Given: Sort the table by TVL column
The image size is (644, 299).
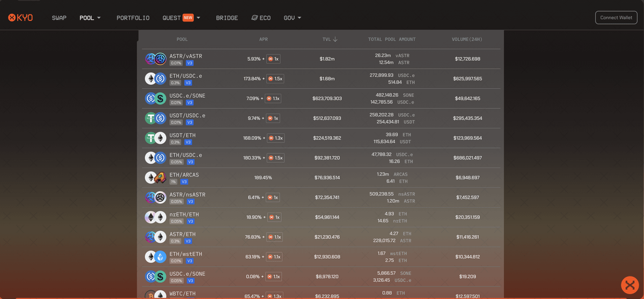Looking at the screenshot, I should click(x=330, y=39).
